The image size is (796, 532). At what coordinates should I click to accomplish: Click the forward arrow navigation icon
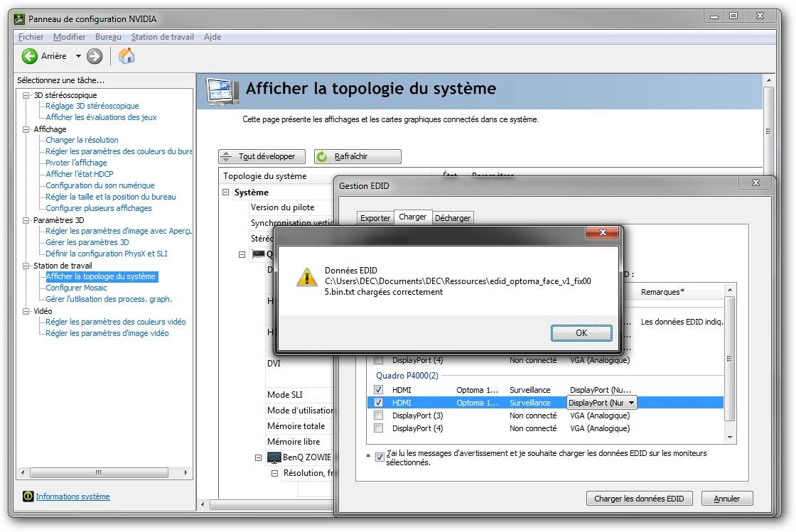95,56
